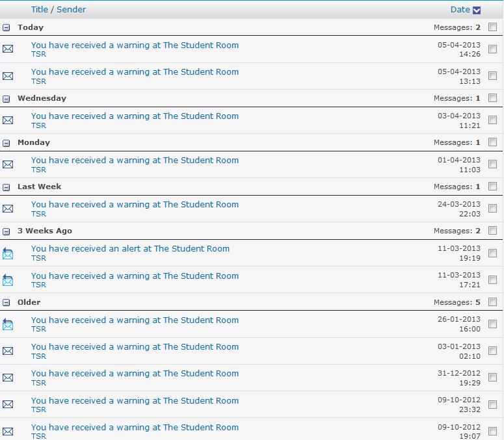Screen dimensions: 504x440
Task: Collapse the Monday message group
Action: 6,143
